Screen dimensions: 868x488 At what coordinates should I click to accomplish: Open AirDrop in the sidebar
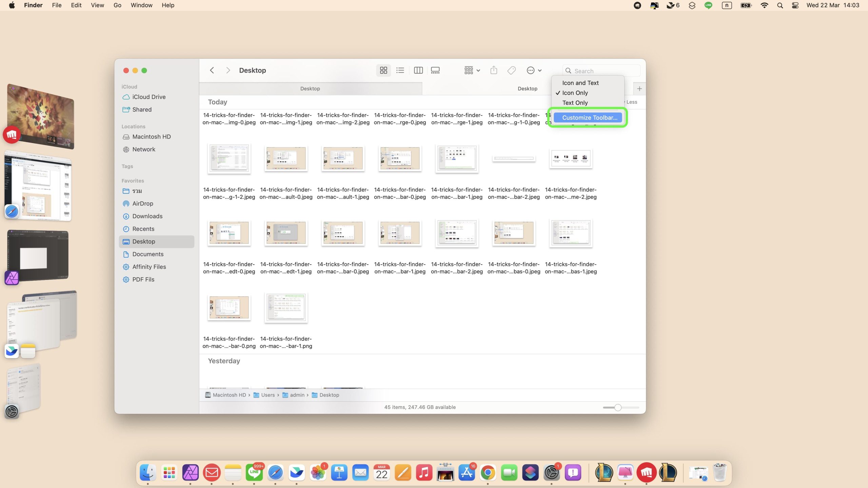pos(142,203)
